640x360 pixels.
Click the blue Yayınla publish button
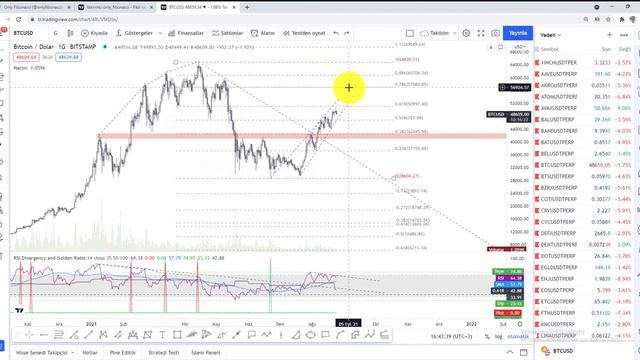coord(518,33)
